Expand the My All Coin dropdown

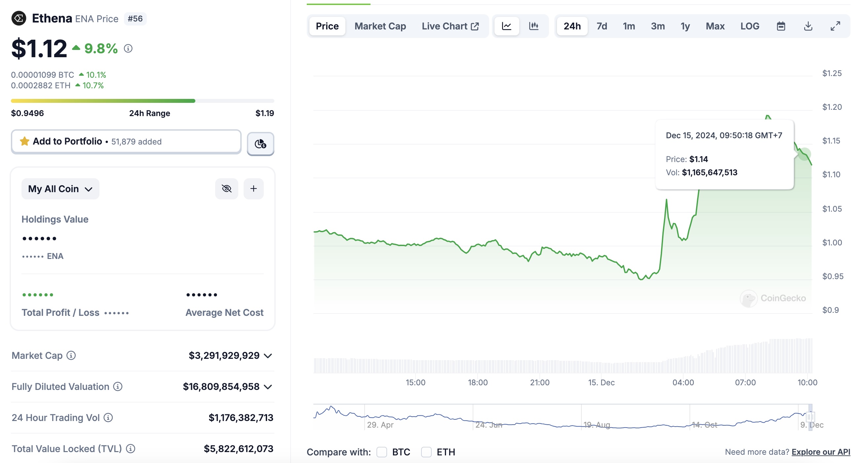tap(60, 189)
